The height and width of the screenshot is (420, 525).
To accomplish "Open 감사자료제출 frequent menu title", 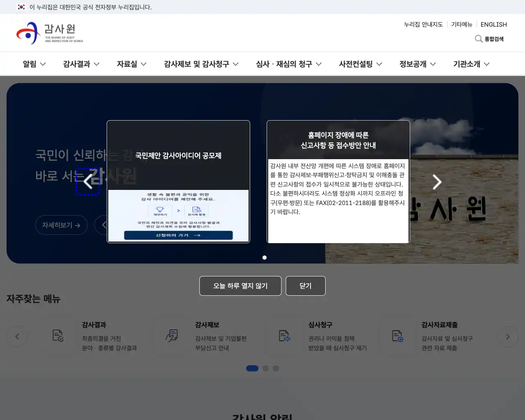I will tap(440, 325).
